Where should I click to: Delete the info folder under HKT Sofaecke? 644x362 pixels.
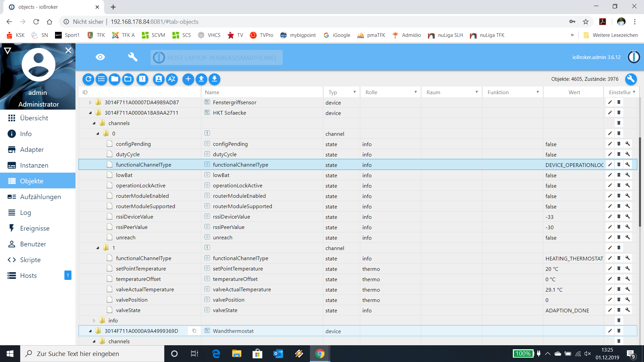coord(619,320)
